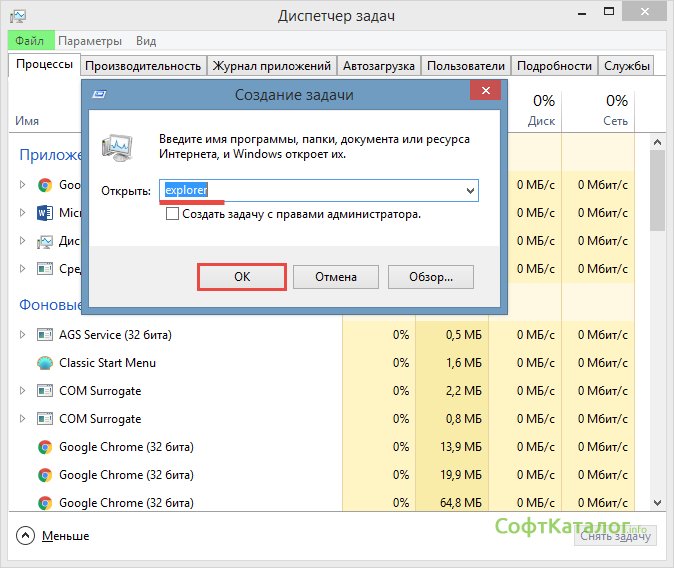Viewport: 674px width, 568px height.
Task: Open the Открыть combo box dropdown arrow
Action: (x=469, y=190)
